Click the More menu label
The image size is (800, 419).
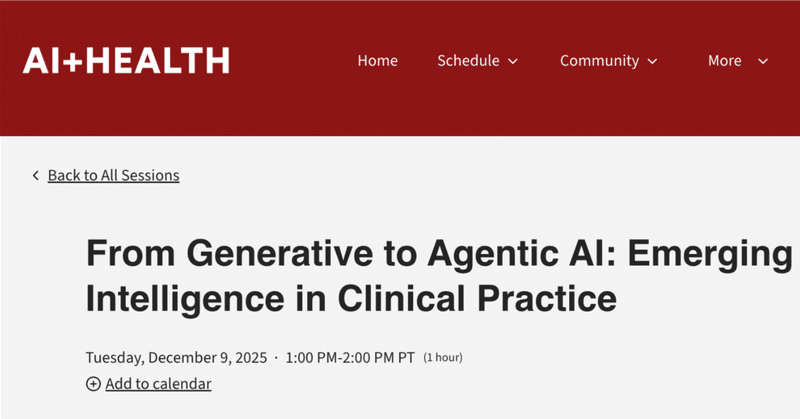(x=724, y=61)
